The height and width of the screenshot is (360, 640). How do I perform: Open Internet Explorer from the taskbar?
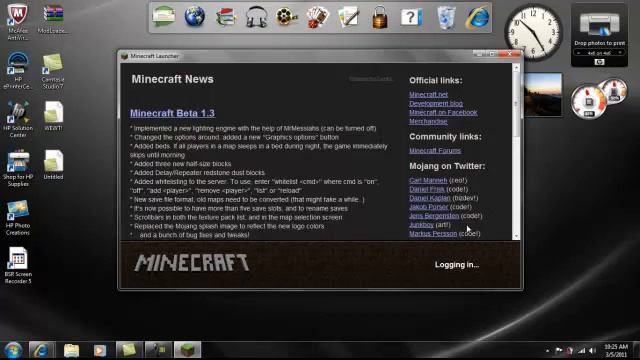point(41,350)
